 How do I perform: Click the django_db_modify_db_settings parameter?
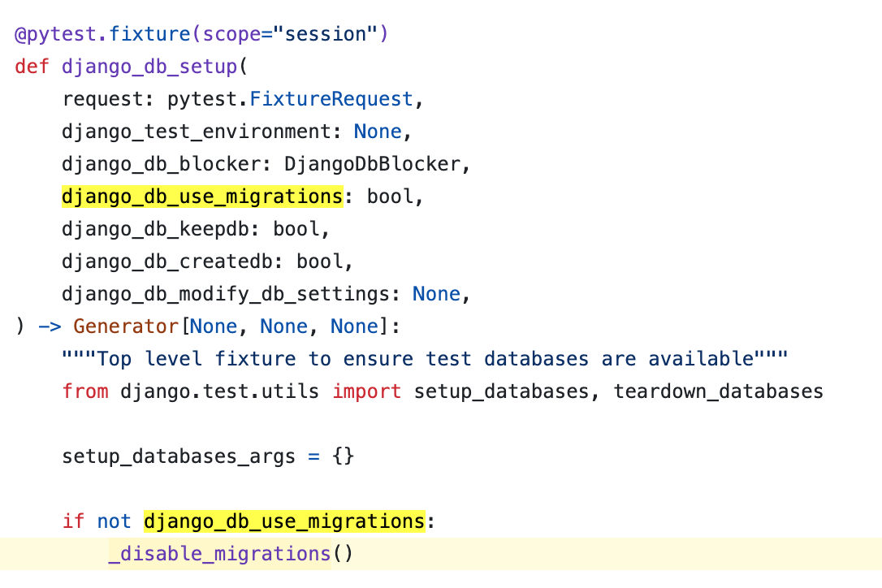[231, 294]
